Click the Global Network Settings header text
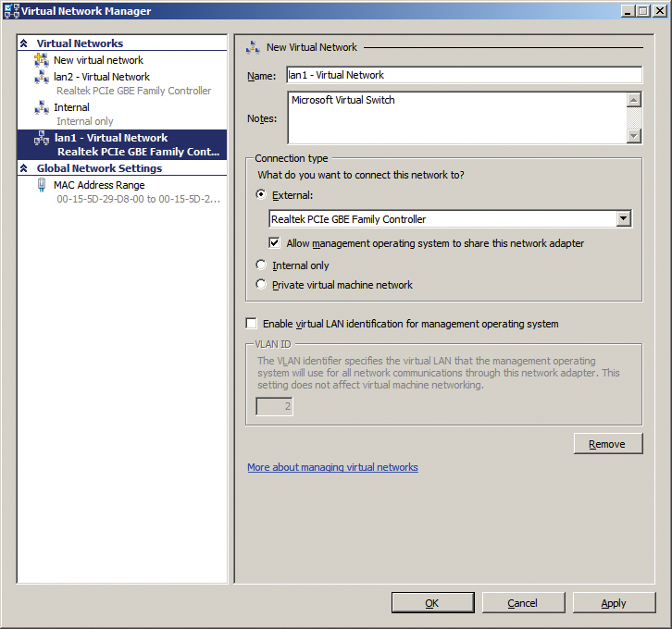The width and height of the screenshot is (672, 629). coord(99,168)
